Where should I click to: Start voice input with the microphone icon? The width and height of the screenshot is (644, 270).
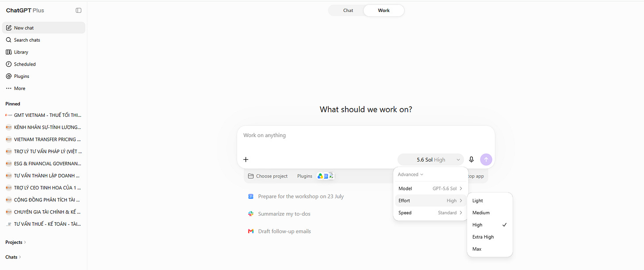pyautogui.click(x=471, y=160)
